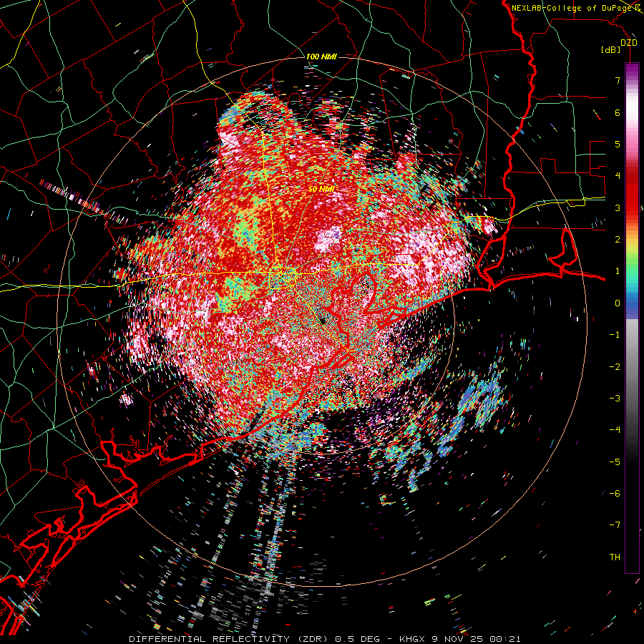Click the DIFFERENTIAL REFLECTIVITY caption text
Viewport: 644px width, 644px height.
(209, 639)
